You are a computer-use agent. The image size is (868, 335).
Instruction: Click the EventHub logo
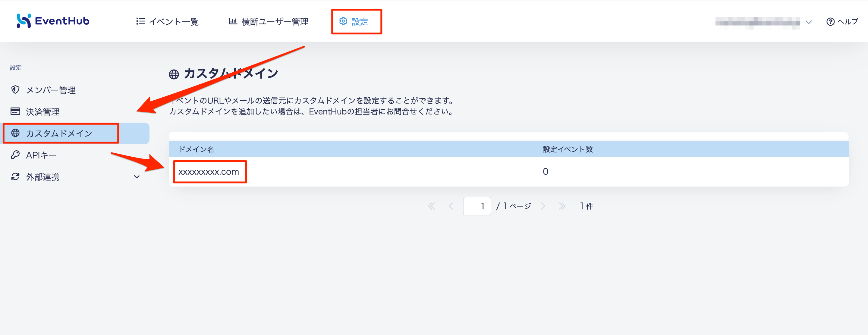pos(53,21)
